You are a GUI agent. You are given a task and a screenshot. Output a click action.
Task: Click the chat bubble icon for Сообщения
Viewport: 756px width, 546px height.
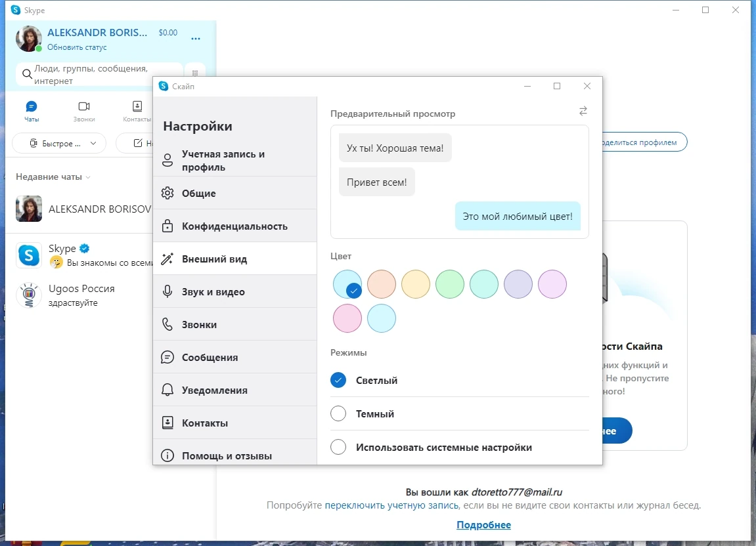point(167,357)
